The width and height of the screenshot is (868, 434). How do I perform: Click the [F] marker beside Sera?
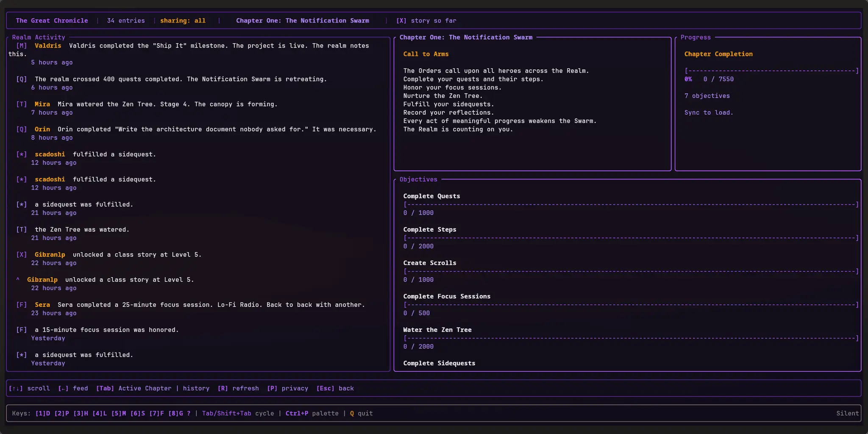click(22, 305)
